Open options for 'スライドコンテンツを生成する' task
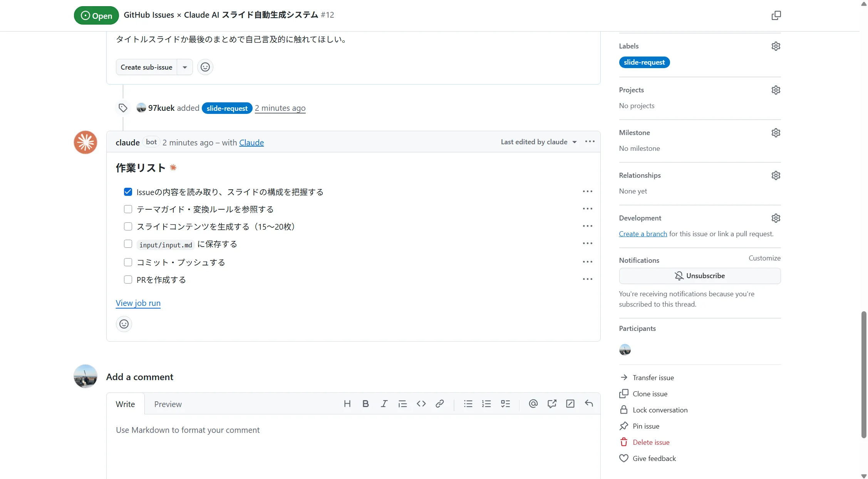This screenshot has width=868, height=479. [587, 226]
